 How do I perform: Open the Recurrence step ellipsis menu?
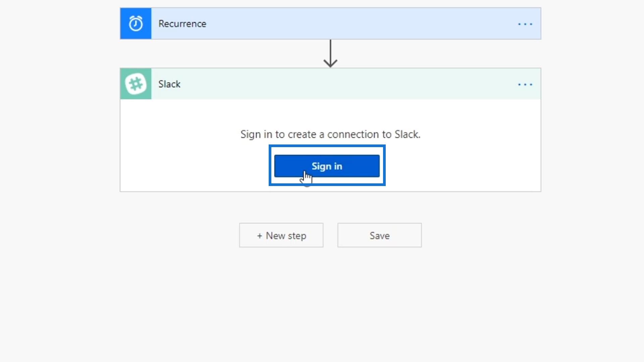coord(525,24)
